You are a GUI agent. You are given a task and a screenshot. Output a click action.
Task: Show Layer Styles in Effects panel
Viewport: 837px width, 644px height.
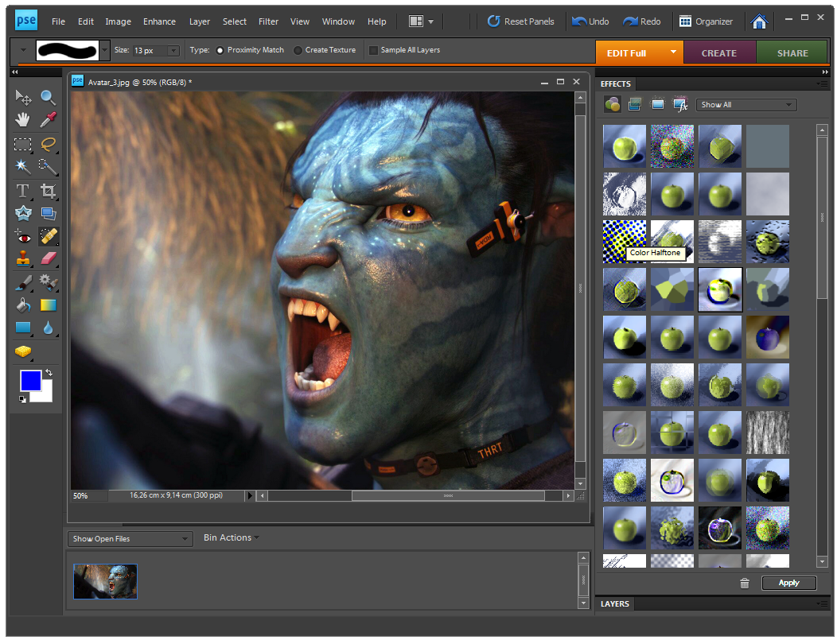point(635,105)
